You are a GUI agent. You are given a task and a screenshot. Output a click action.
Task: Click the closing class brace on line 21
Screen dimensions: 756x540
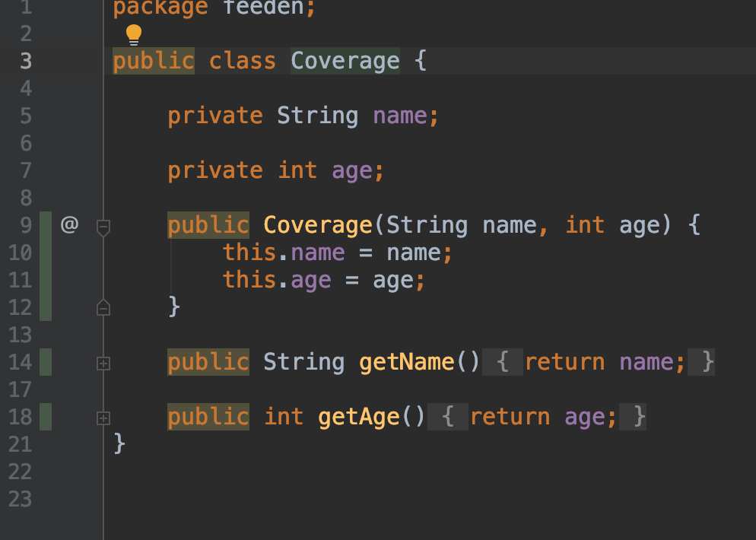tap(119, 443)
